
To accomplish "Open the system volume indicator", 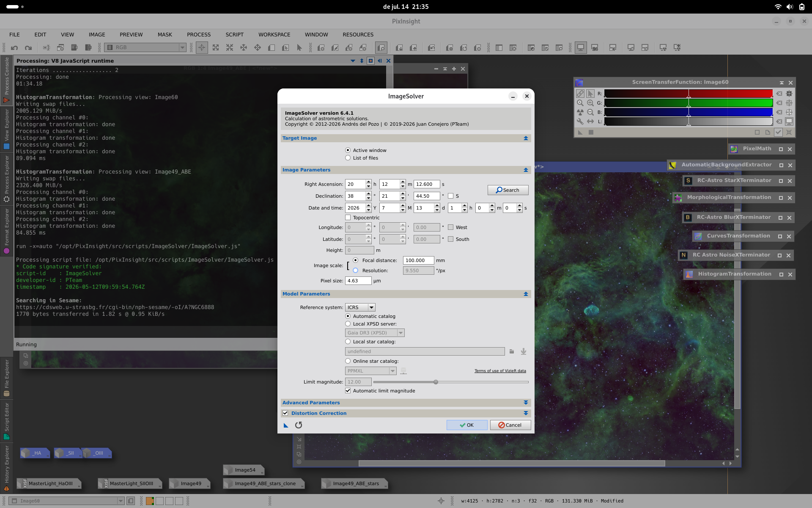I will (790, 7).
